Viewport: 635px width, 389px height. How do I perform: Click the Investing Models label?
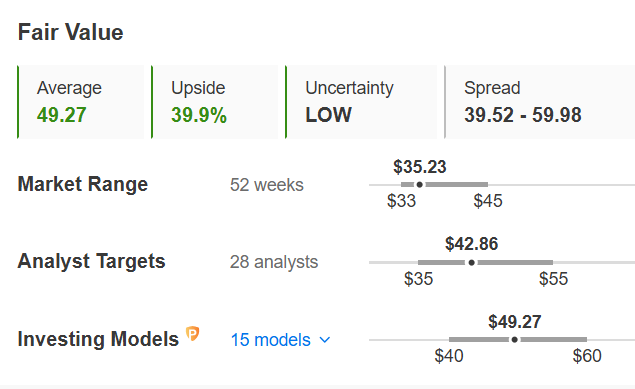98,339
